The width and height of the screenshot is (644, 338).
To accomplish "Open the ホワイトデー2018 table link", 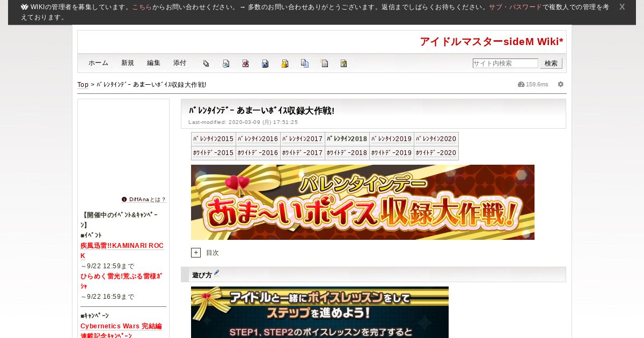I will coord(347,153).
